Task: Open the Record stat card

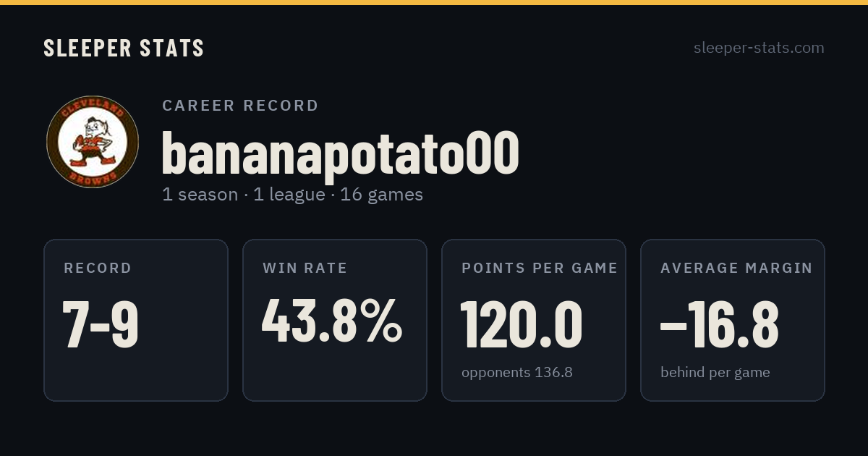Action: click(136, 320)
